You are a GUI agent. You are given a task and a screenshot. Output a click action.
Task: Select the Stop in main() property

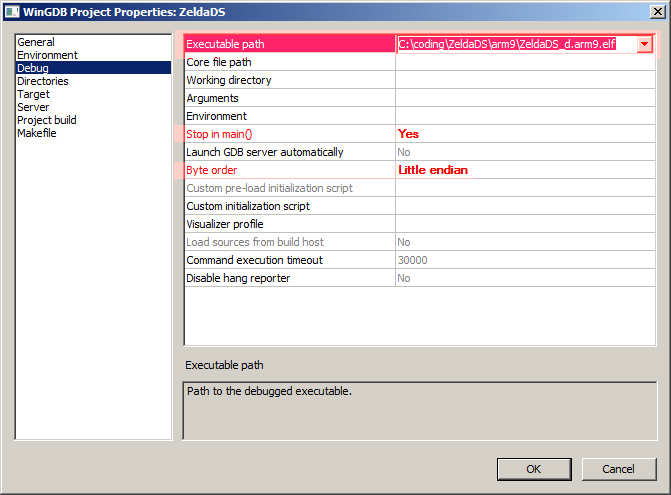(290, 134)
